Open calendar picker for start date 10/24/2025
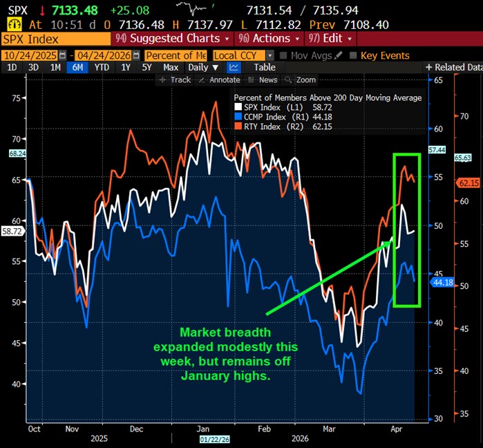Image resolution: width=483 pixels, height=448 pixels. tap(63, 55)
